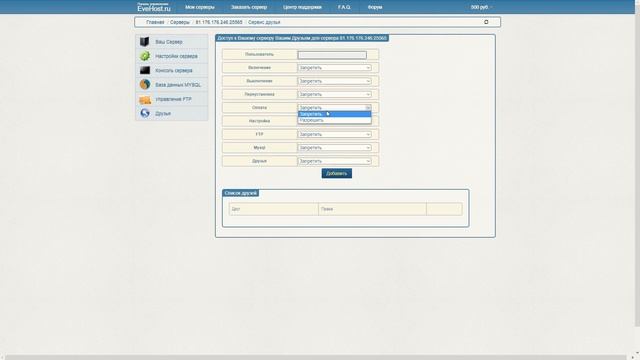Click the Оплата row label

point(259,107)
